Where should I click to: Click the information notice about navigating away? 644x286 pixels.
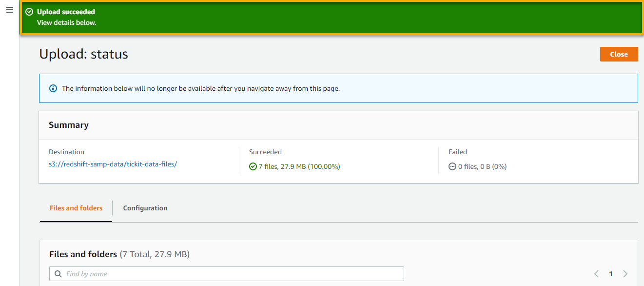338,88
